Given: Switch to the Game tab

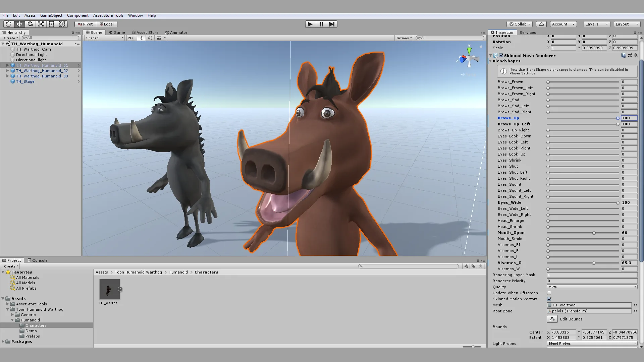Looking at the screenshot, I should click(117, 33).
